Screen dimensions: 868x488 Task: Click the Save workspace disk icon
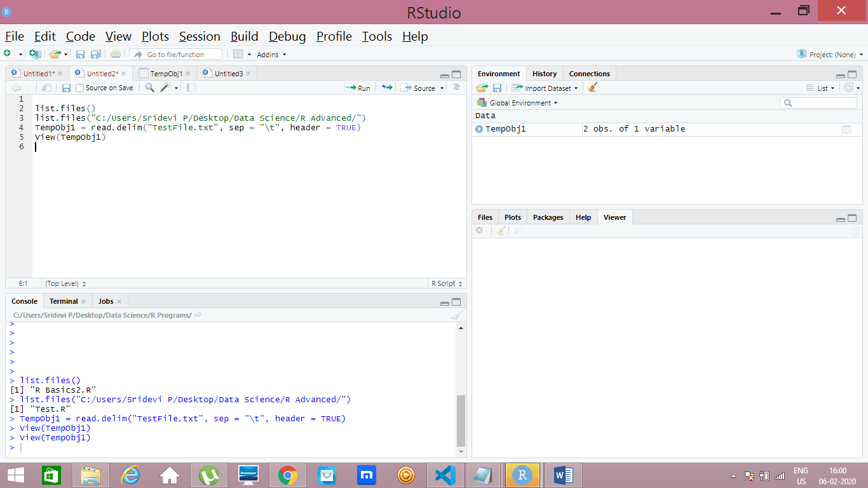pyautogui.click(x=497, y=88)
